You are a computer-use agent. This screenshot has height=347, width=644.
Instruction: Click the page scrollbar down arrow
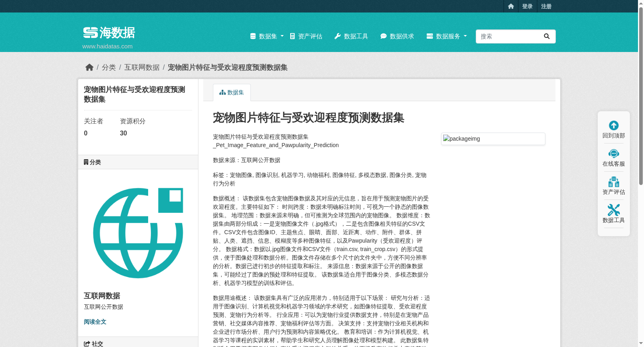tap(641, 343)
